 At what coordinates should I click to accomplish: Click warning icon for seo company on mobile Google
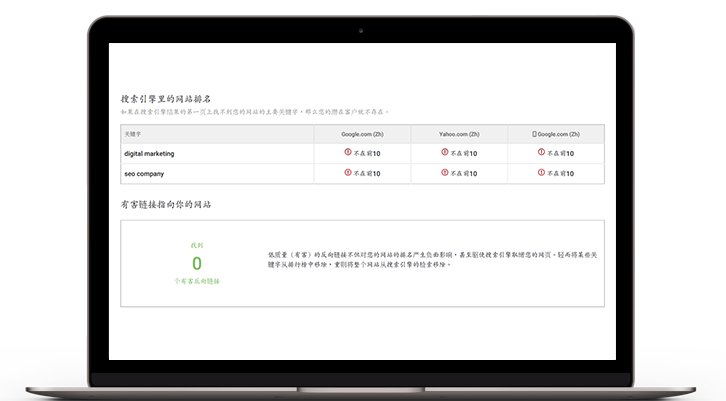[x=541, y=172]
